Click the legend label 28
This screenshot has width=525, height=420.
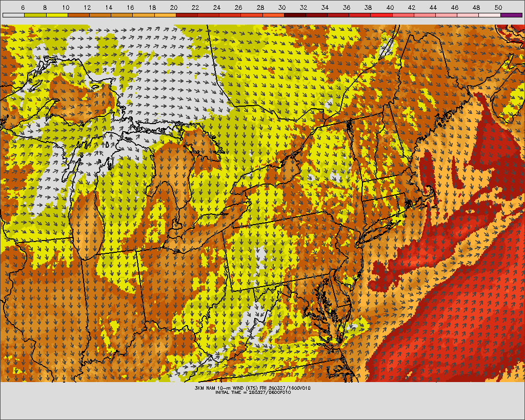point(260,7)
